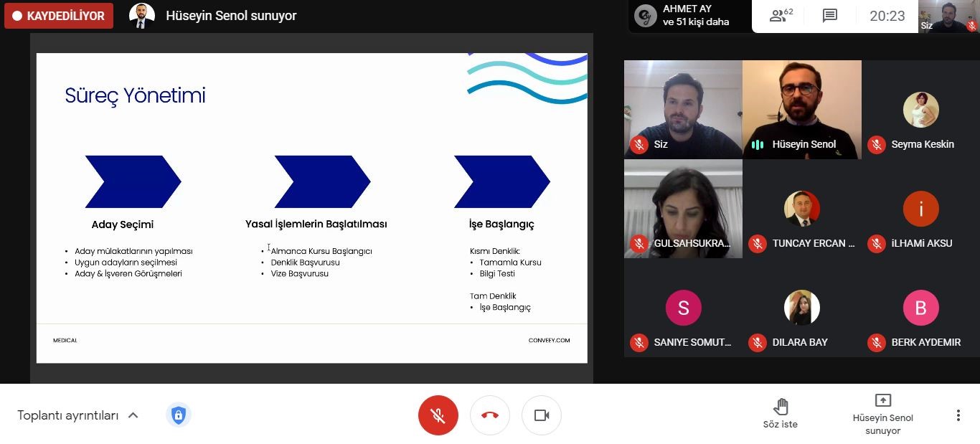Click the KAYDEDİLİYOR recording indicator

tap(59, 16)
